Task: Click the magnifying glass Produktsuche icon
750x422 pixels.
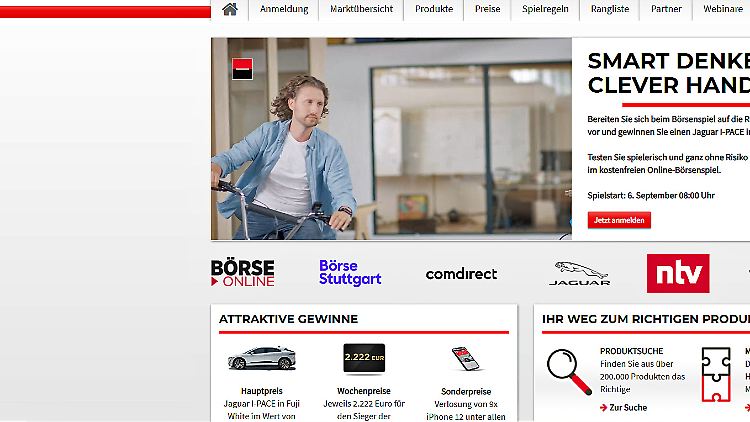Action: [x=569, y=372]
